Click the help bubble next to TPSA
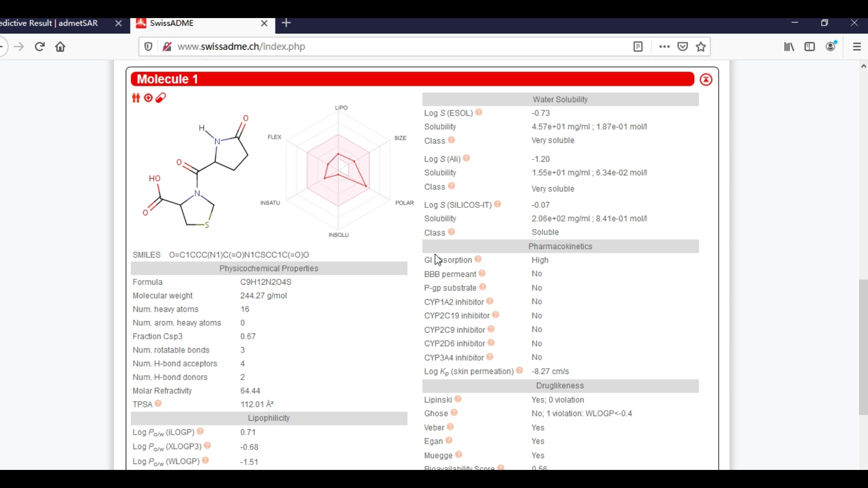The width and height of the screenshot is (868, 488). pos(158,403)
